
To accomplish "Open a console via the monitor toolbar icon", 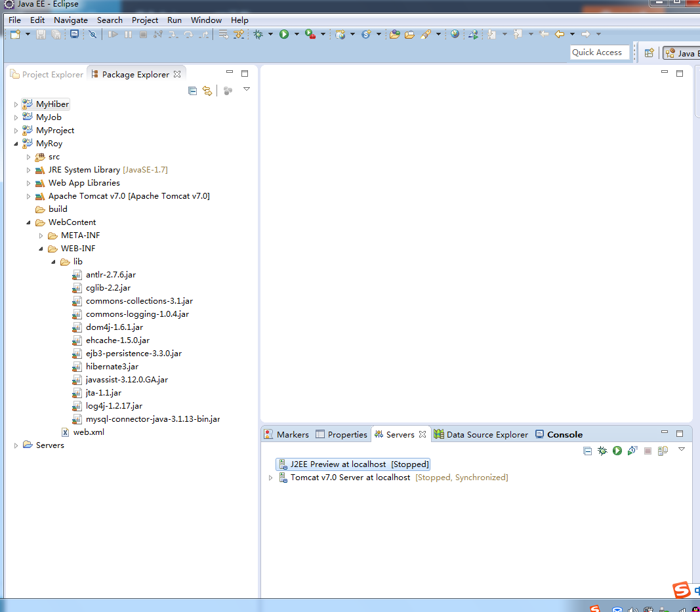I will click(x=75, y=34).
